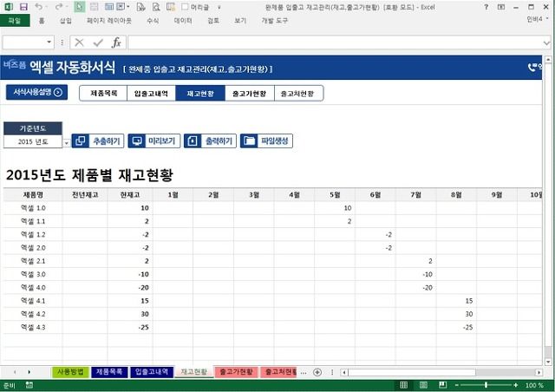The height and width of the screenshot is (392, 555).
Task: Open the 데이터 ribbon tab
Action: (183, 21)
